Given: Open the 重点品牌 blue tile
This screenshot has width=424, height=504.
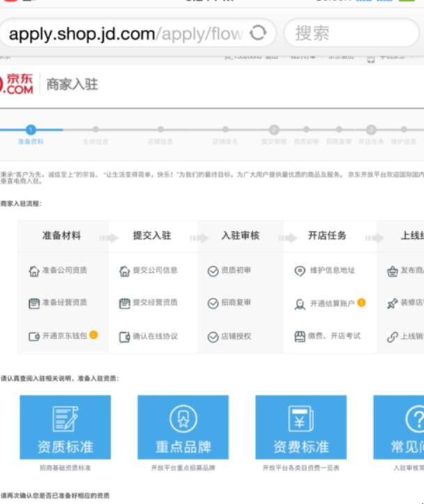Looking at the screenshot, I should coord(183,427).
